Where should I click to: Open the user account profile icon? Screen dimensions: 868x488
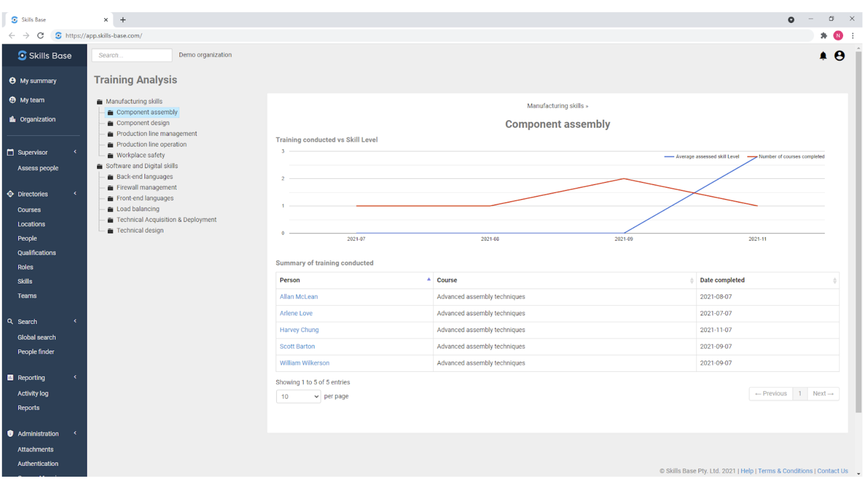(x=839, y=56)
